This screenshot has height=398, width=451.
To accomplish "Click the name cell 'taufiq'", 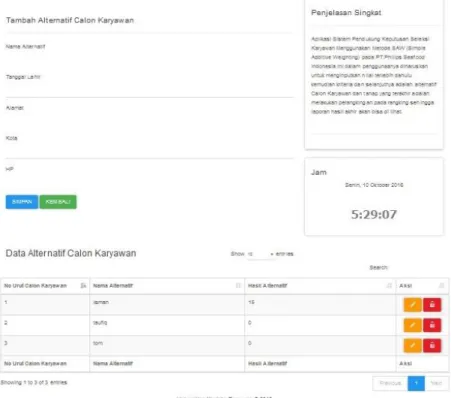I will click(100, 323).
